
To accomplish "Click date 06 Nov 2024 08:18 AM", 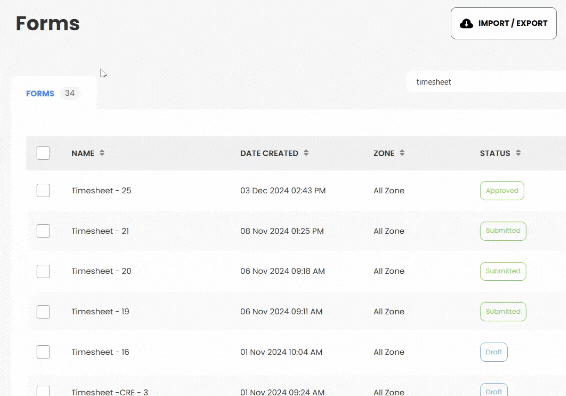I will click(x=283, y=271).
